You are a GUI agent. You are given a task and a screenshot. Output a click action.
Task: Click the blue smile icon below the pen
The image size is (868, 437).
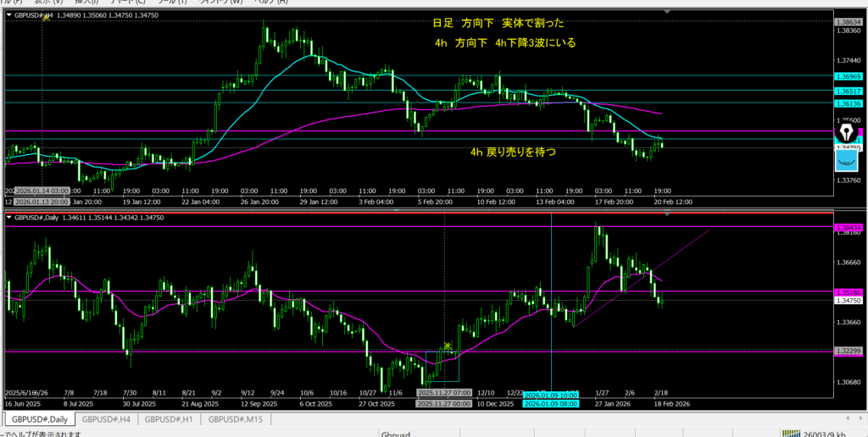tap(848, 160)
